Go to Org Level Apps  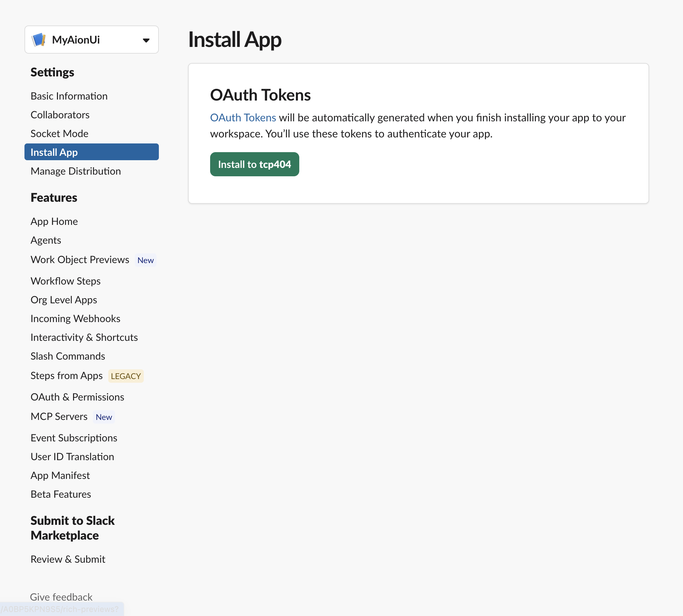[64, 300]
